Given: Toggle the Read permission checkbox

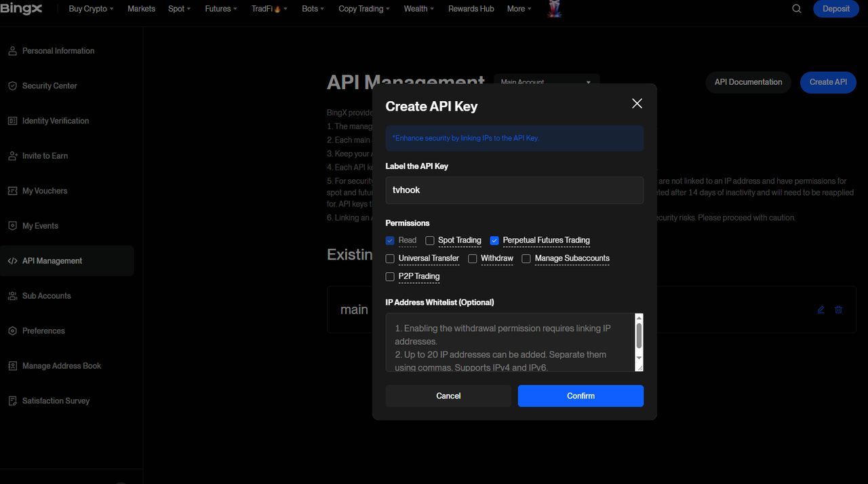Looking at the screenshot, I should point(390,240).
